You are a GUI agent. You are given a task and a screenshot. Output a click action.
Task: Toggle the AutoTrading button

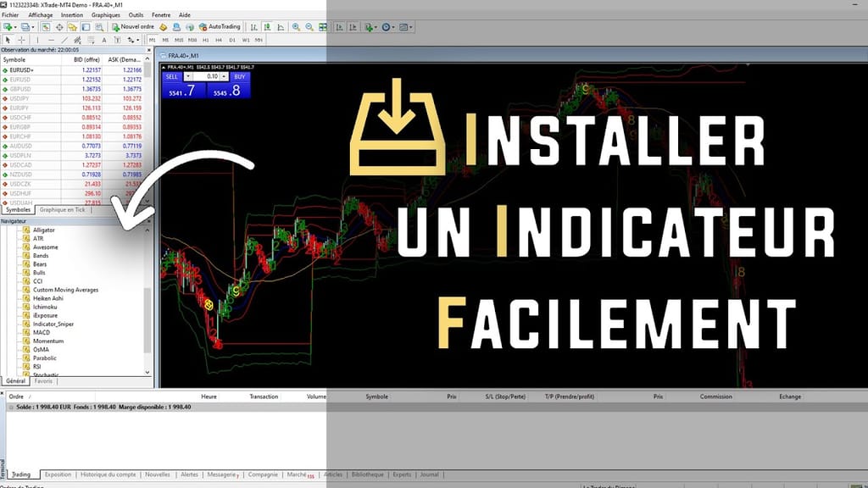(220, 26)
